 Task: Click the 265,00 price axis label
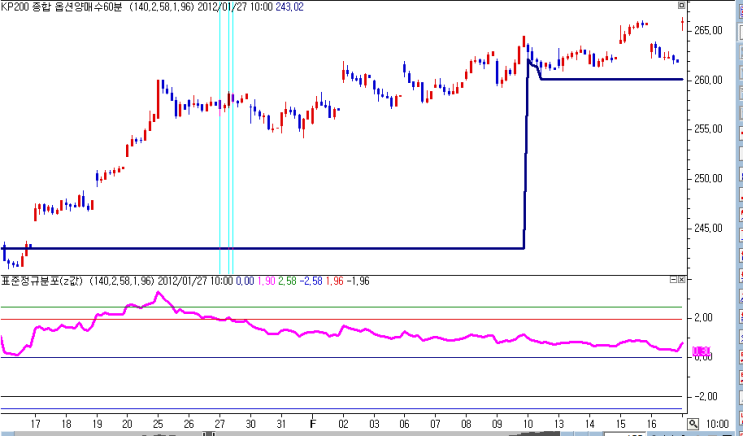coord(708,30)
